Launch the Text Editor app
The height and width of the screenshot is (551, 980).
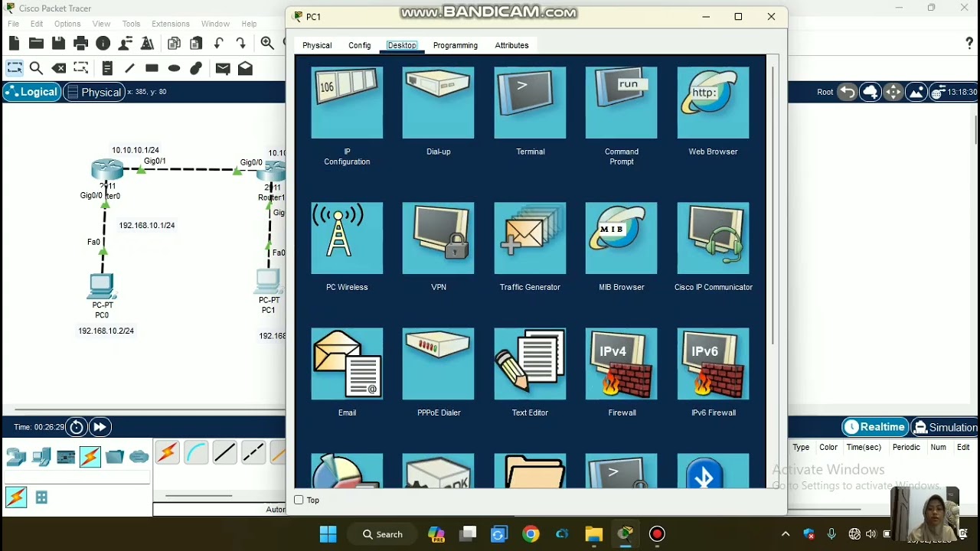pos(530,364)
